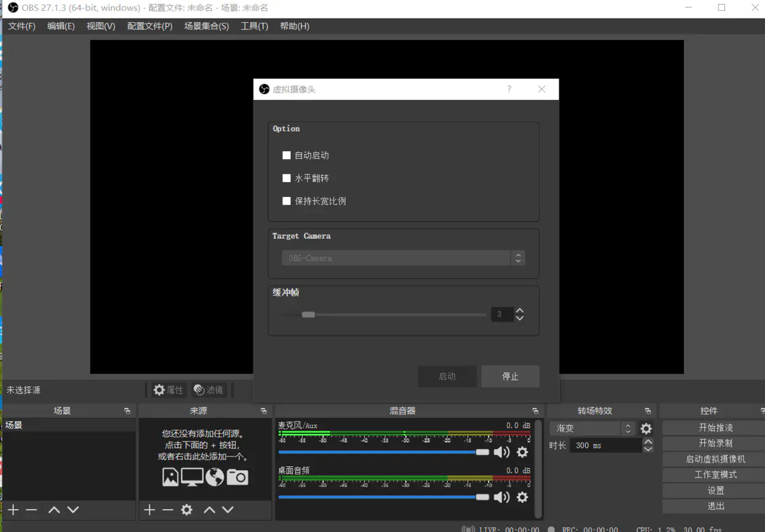Open 桌面音频 audio settings gear
This screenshot has height=532, width=765.
[523, 496]
